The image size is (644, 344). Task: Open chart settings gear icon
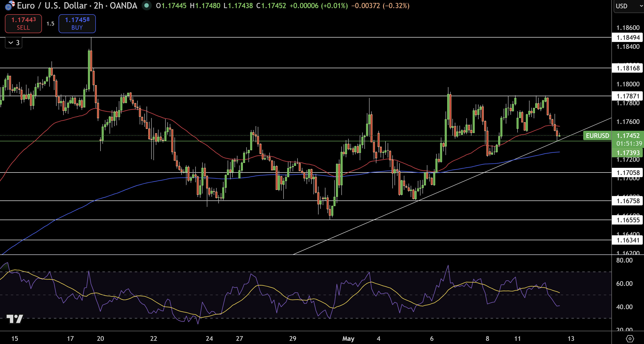[x=630, y=339]
